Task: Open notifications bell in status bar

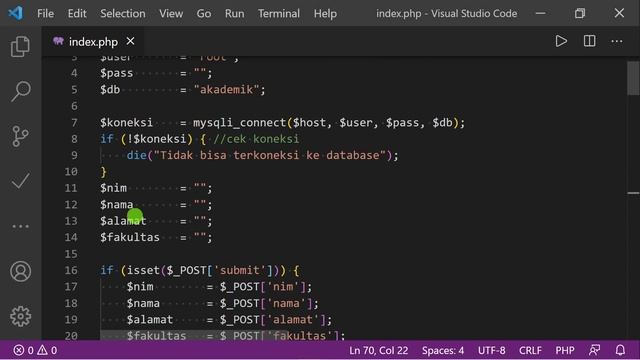Action: coord(620,350)
